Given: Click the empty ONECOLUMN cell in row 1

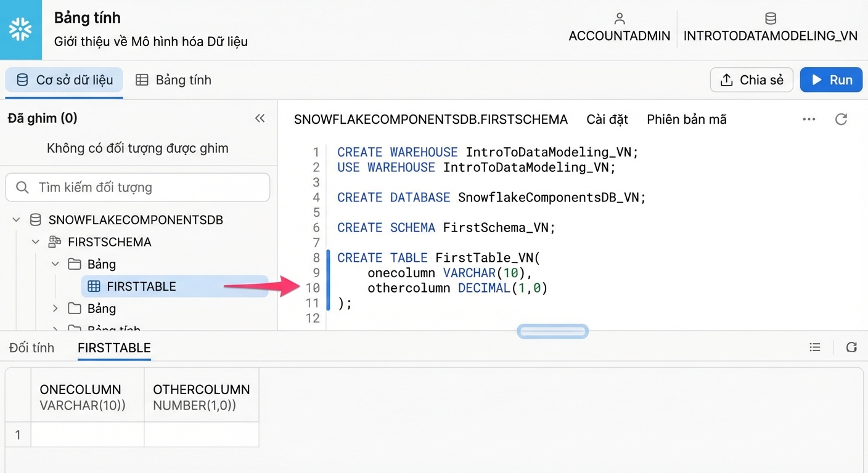Looking at the screenshot, I should click(x=88, y=434).
